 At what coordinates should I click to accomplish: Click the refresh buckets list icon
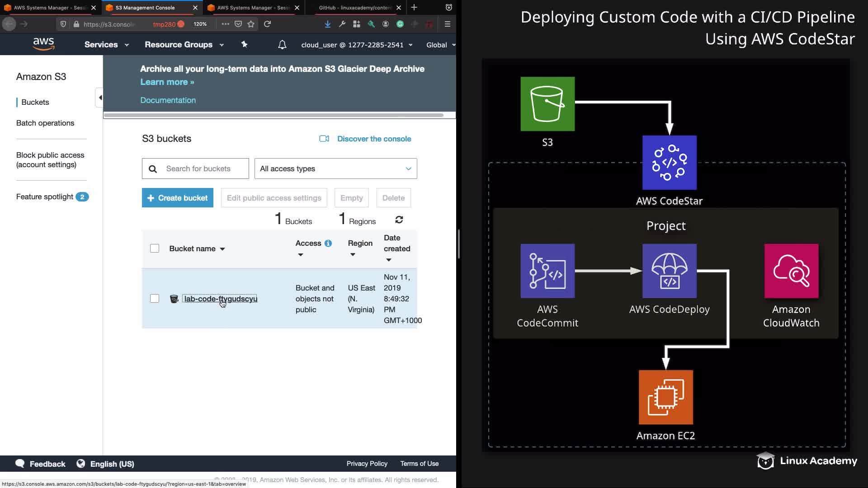tap(399, 220)
